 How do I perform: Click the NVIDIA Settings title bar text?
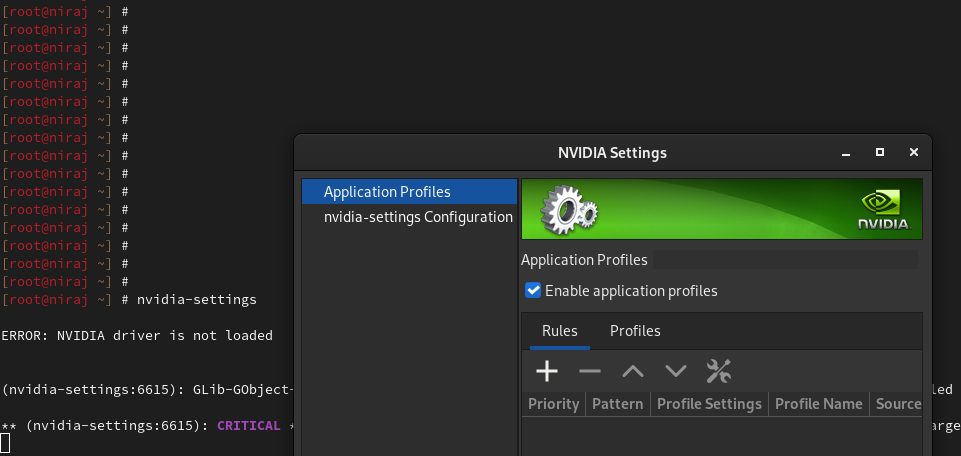click(612, 153)
